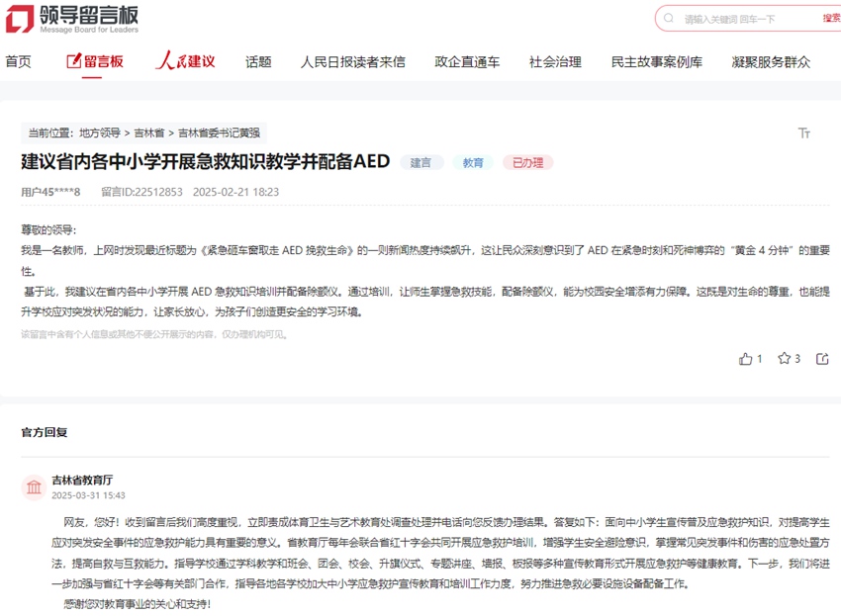Open the 人民建议 section
The width and height of the screenshot is (841, 616).
point(184,61)
